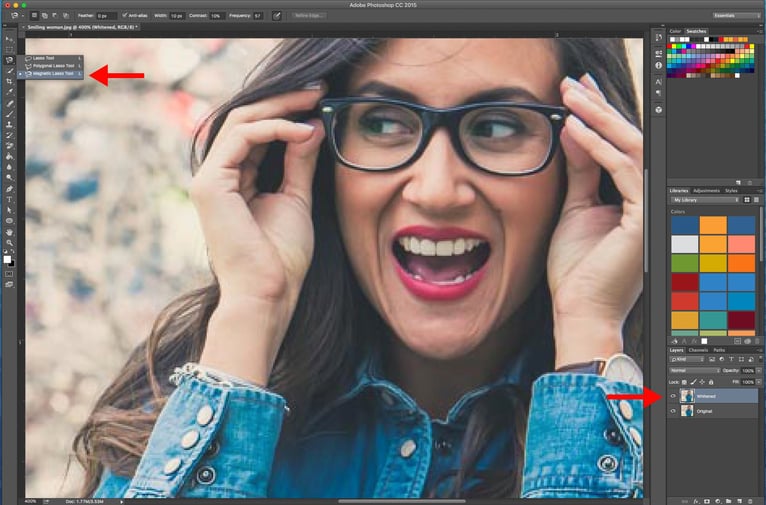Select the Crop tool
766x505 pixels.
[9, 82]
